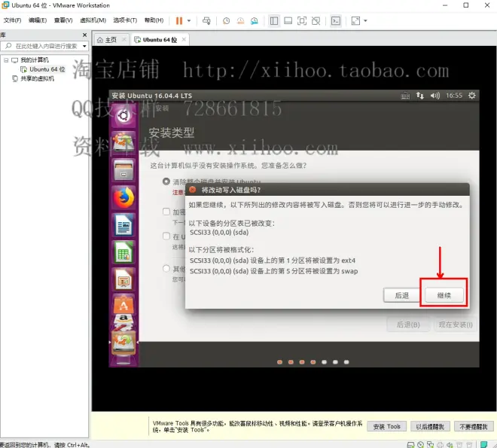Select Ubuntu 64 位 in the library tree

(47, 69)
